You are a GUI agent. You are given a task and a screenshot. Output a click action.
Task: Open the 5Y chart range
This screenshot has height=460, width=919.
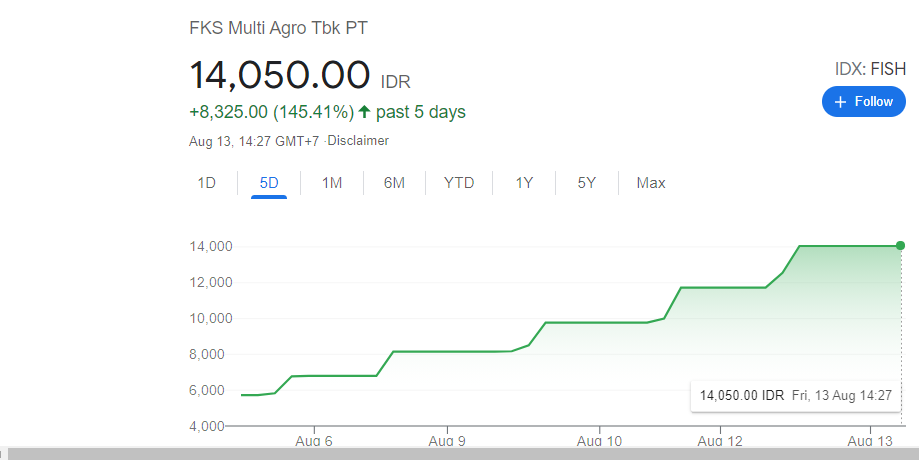pos(587,183)
